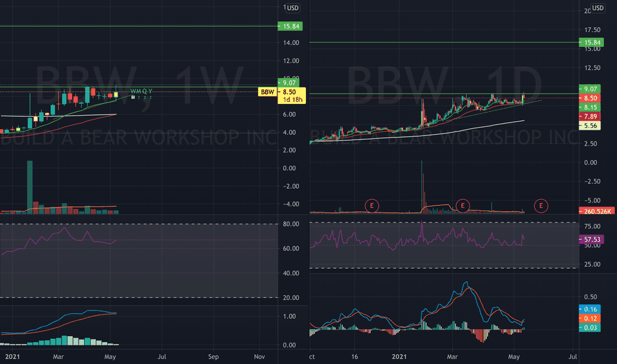Image resolution: width=617 pixels, height=364 pixels.
Task: Click Sep on the weekly time axis
Action: tap(213, 357)
